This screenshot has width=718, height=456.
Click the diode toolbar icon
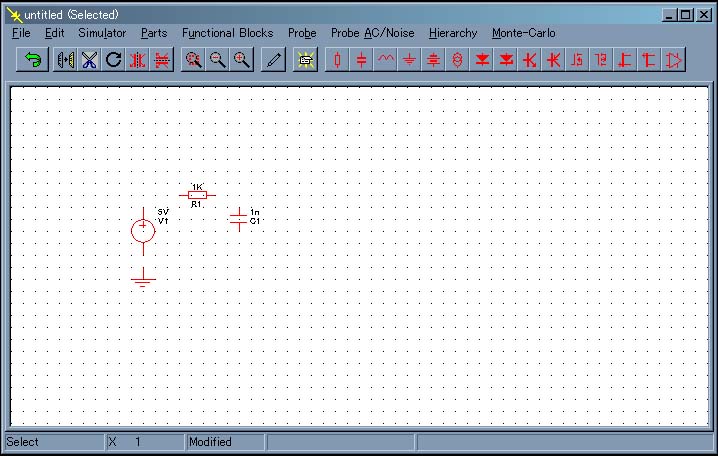click(x=482, y=60)
